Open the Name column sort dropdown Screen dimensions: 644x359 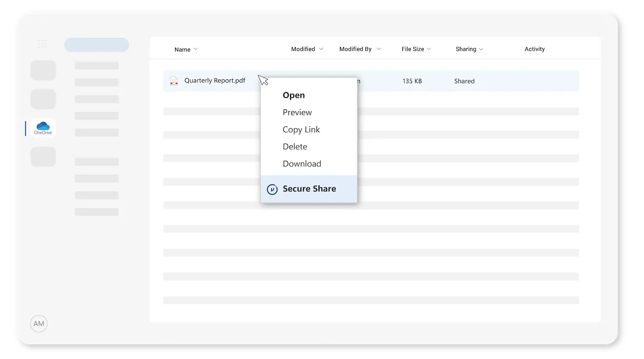click(195, 49)
